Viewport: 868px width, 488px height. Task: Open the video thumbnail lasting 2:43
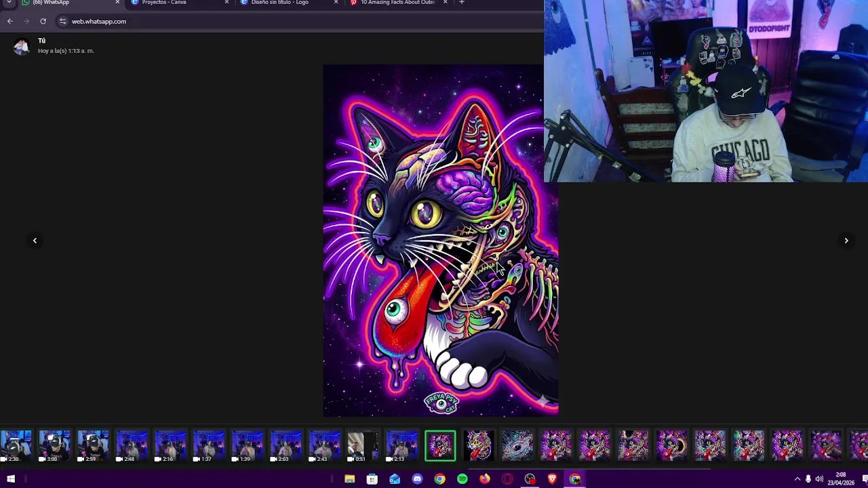325,446
